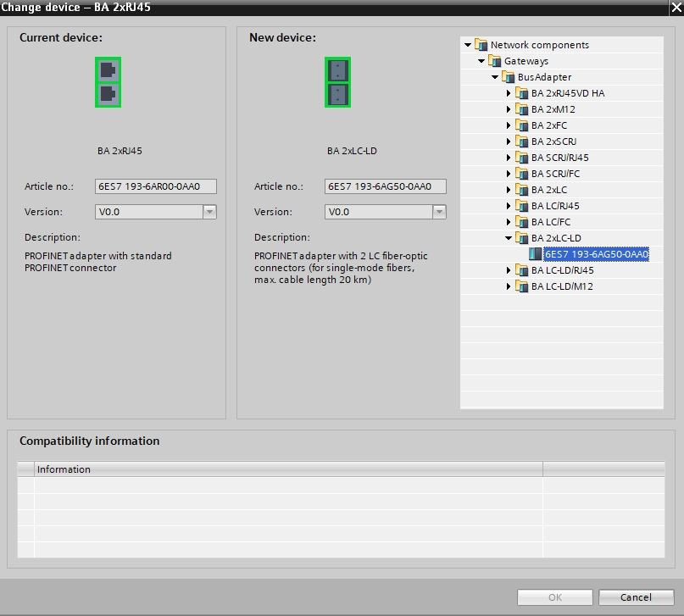Collapse the BusAdapter tree node
This screenshot has width=684, height=616.
pos(495,77)
